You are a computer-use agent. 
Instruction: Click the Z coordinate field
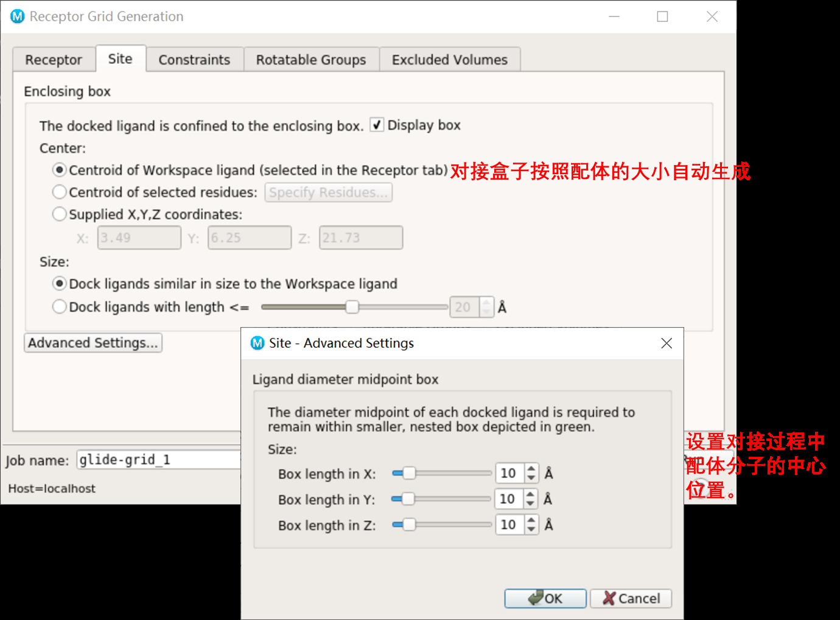[x=361, y=238]
